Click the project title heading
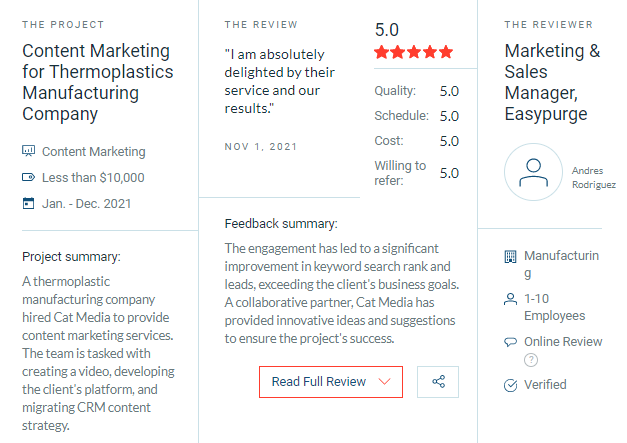This screenshot has height=443, width=627. click(x=97, y=81)
